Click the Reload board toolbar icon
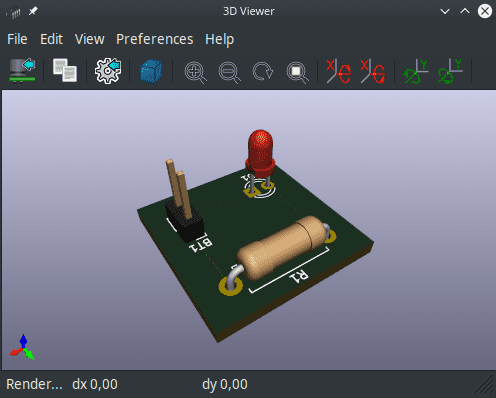 [22, 71]
